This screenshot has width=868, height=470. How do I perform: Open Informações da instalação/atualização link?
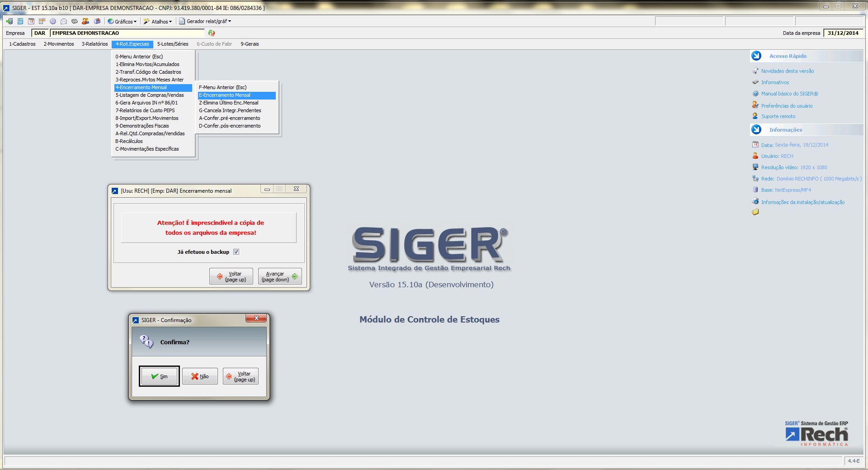click(802, 202)
